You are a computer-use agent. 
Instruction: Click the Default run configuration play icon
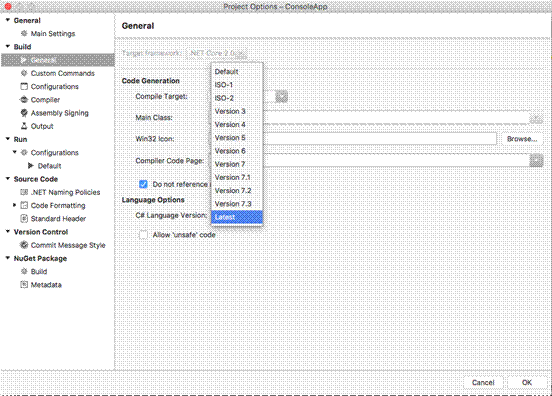[31, 166]
